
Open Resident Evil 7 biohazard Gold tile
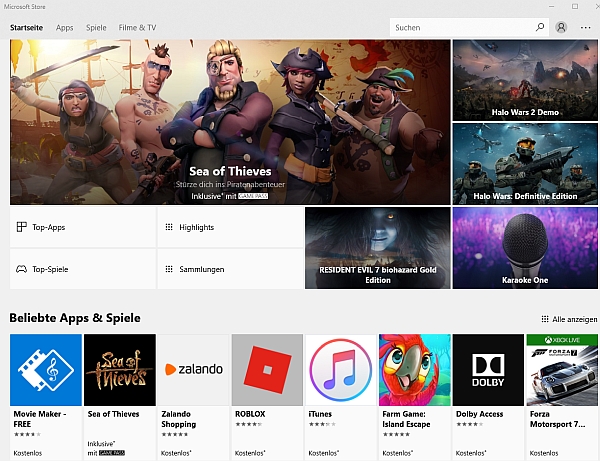coord(378,248)
